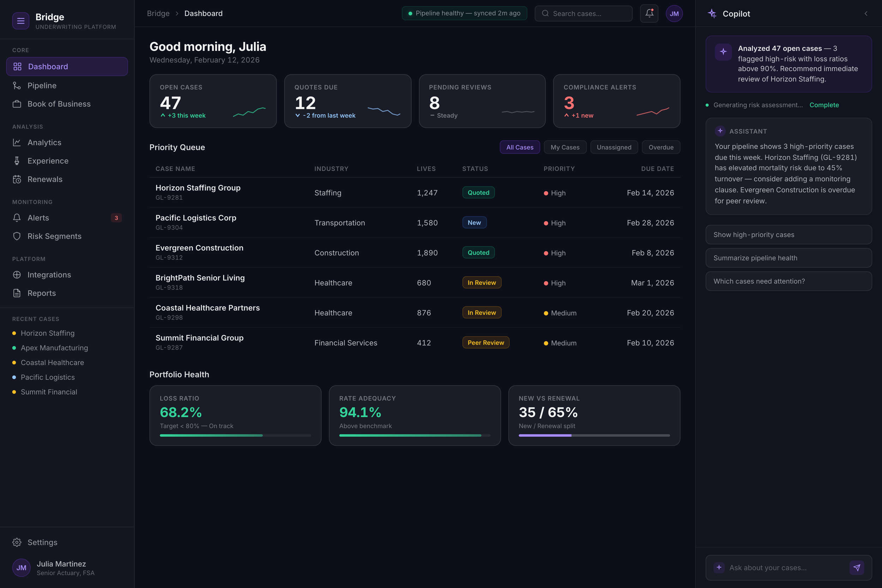
Task: Click the send message arrow icon
Action: (857, 568)
